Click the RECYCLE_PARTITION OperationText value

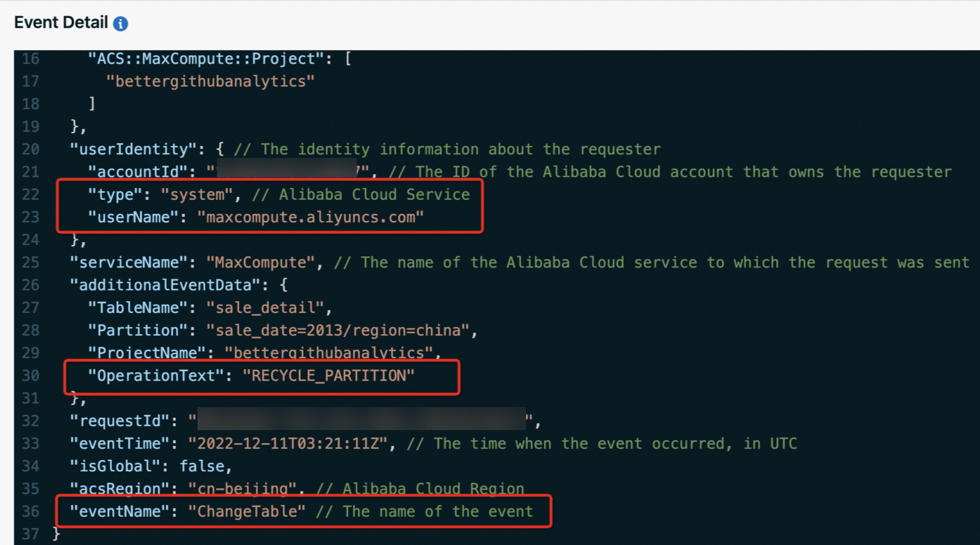tap(328, 376)
